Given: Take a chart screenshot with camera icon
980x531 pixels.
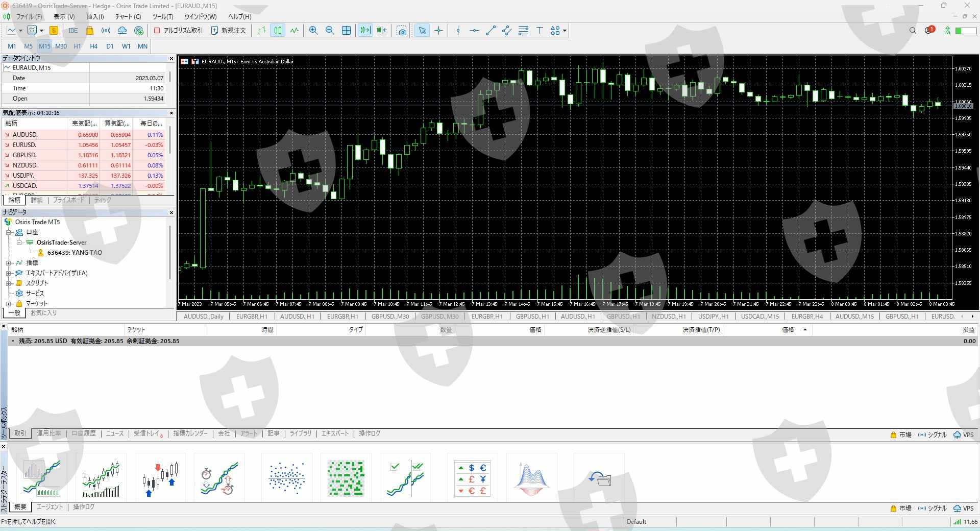Looking at the screenshot, I should coord(402,31).
